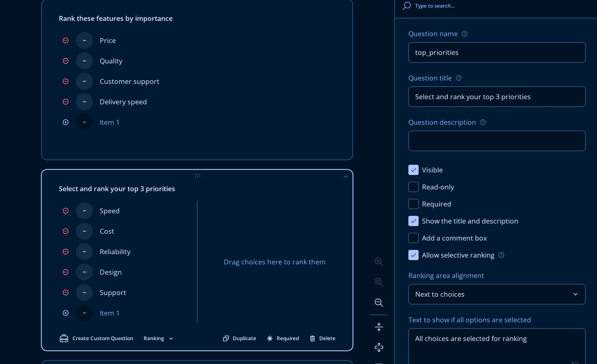Click the Create Custom Question toolbox icon
This screenshot has height=364, width=597.
(64, 338)
